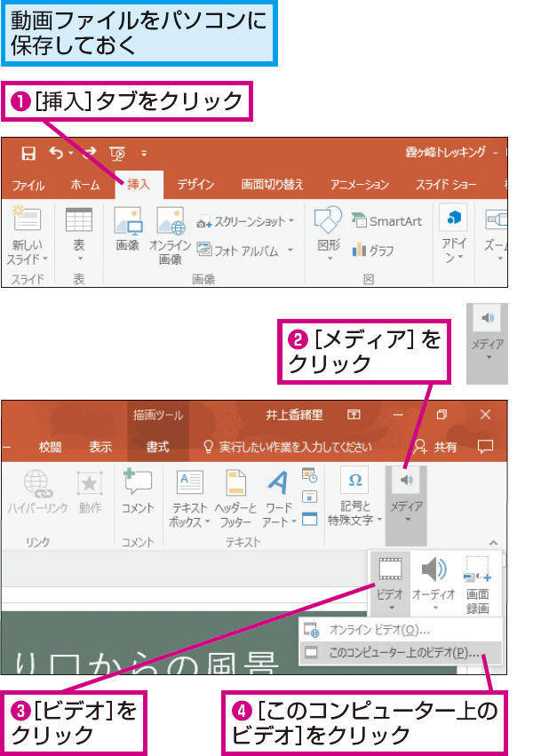Select the 挿入 tab
The image size is (533, 756).
tap(139, 185)
